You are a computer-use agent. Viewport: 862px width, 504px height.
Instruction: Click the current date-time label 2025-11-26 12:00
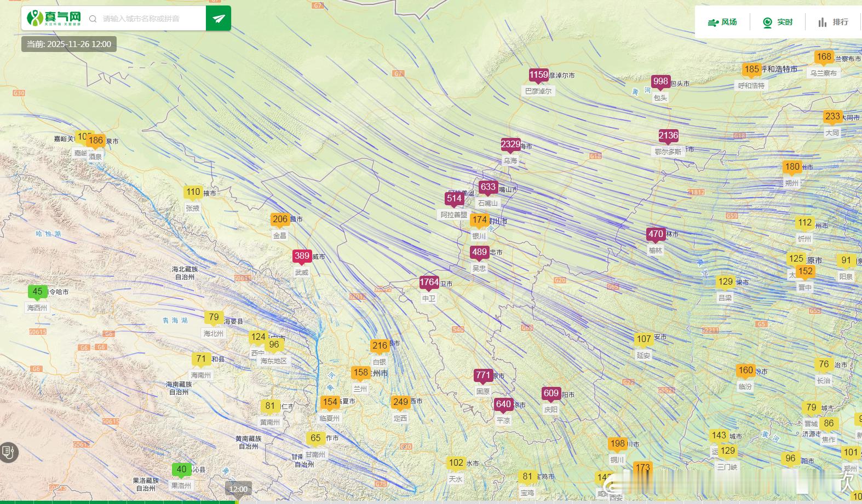coord(69,44)
